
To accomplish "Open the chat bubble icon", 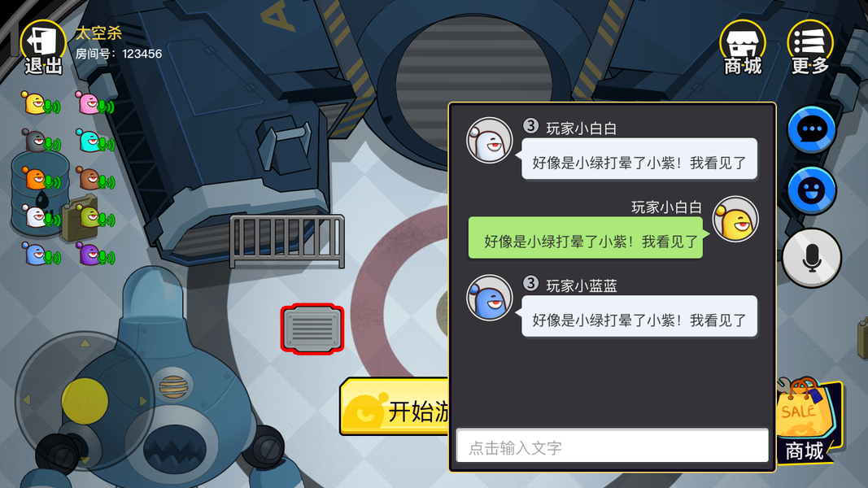I will click(x=812, y=129).
